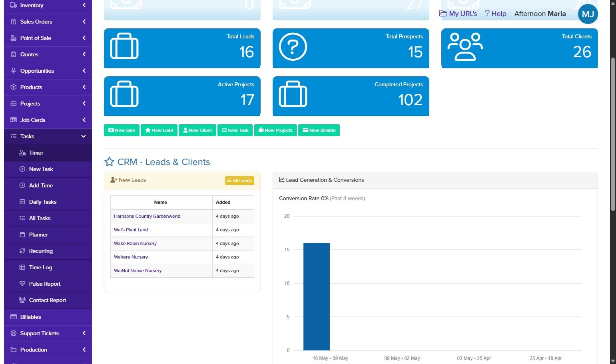Viewport: 616px width, 364px height.
Task: Click the Timer icon in Tasks submenu
Action: tap(22, 153)
